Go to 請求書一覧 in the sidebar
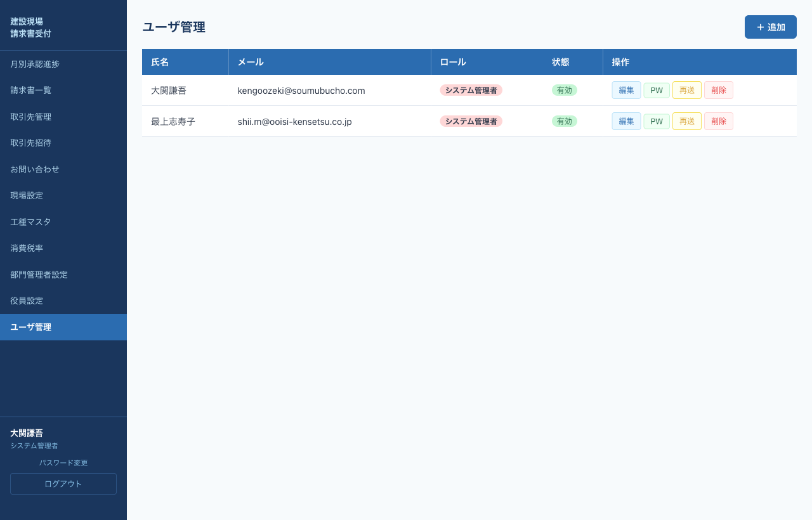This screenshot has height=520, width=812. tap(63, 90)
